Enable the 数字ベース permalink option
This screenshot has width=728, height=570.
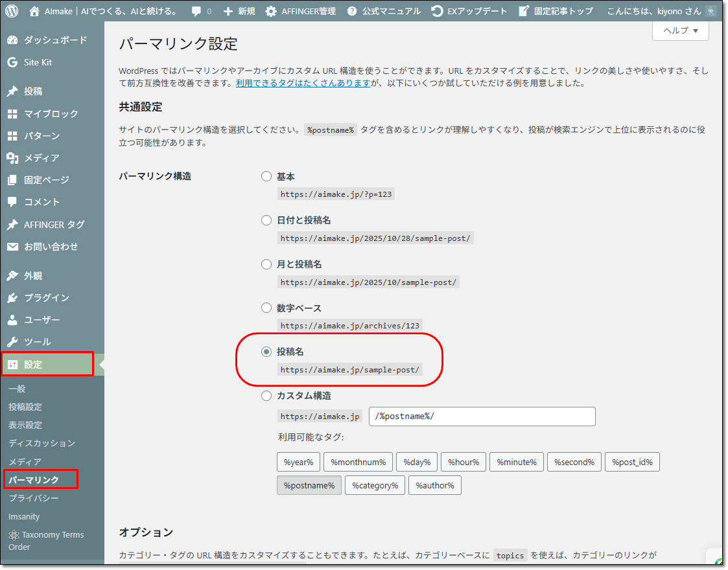tap(266, 308)
